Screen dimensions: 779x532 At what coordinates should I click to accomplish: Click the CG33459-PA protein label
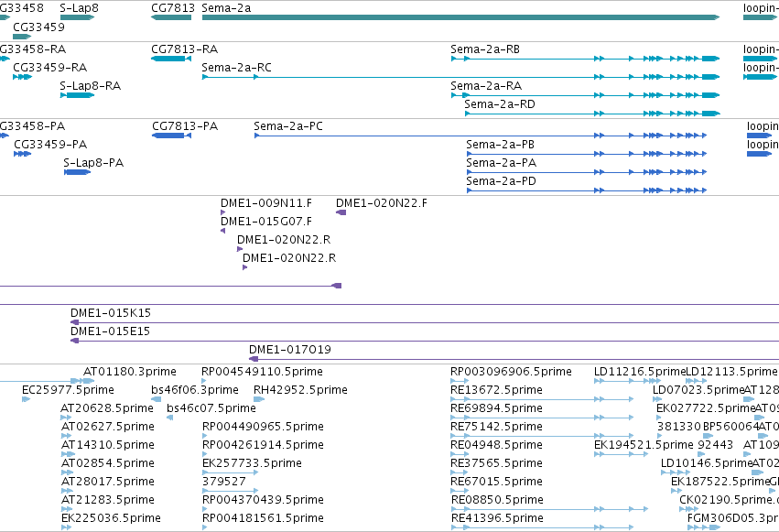(50, 145)
